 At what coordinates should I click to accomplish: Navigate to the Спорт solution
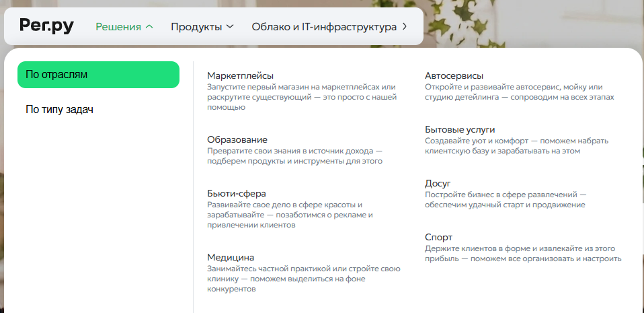pos(438,237)
